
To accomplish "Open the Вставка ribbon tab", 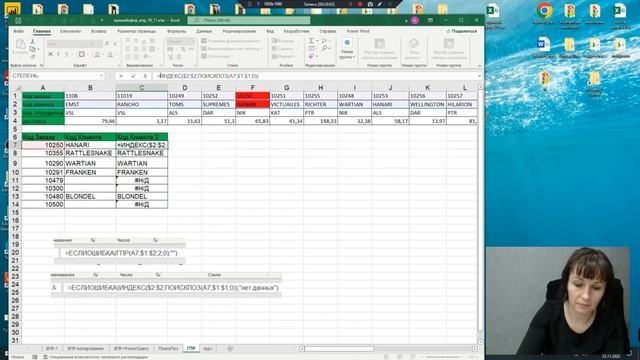I will 98,31.
